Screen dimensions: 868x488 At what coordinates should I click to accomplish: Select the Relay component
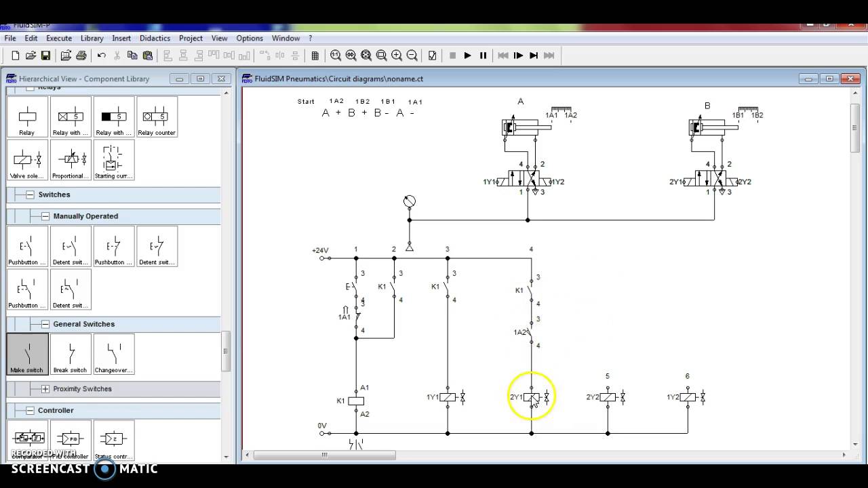coord(27,117)
